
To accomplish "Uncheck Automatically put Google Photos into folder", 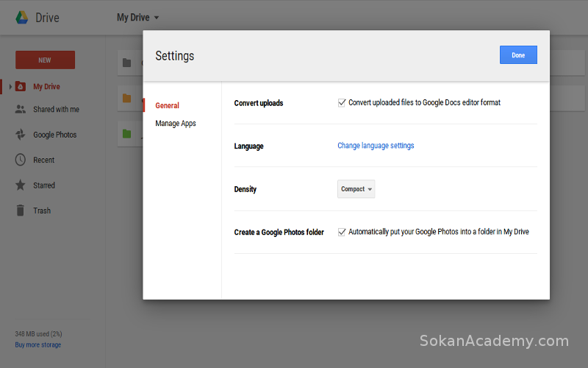I will tap(342, 232).
